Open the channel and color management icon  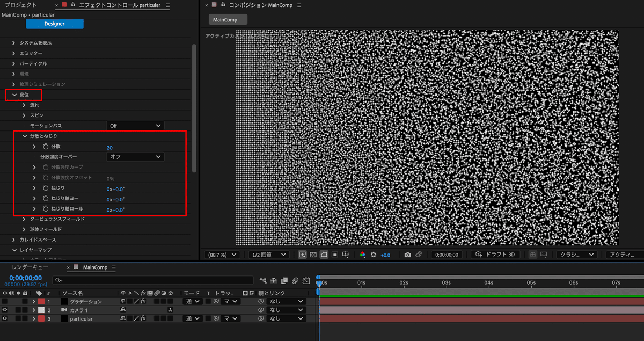(363, 255)
